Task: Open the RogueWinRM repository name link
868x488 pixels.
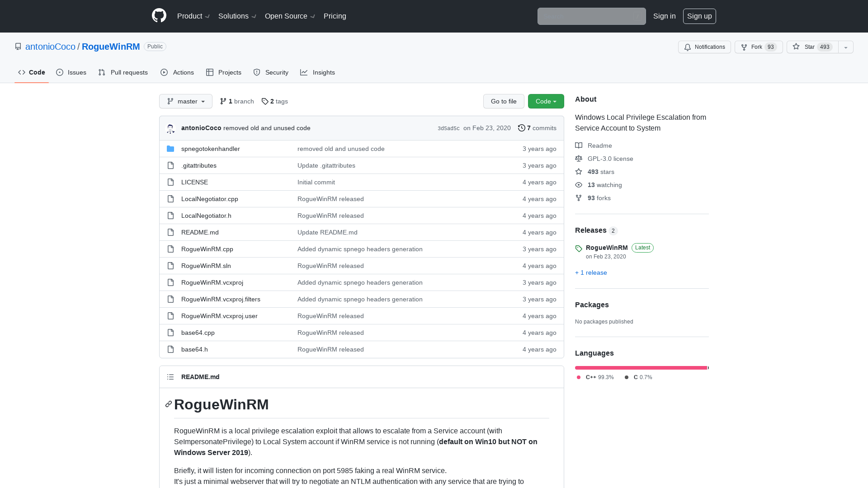Action: [111, 47]
